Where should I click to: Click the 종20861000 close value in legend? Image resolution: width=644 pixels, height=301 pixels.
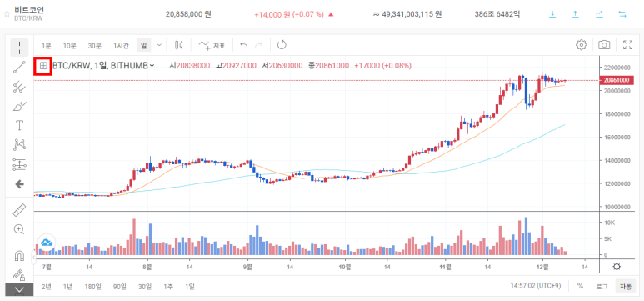point(329,65)
